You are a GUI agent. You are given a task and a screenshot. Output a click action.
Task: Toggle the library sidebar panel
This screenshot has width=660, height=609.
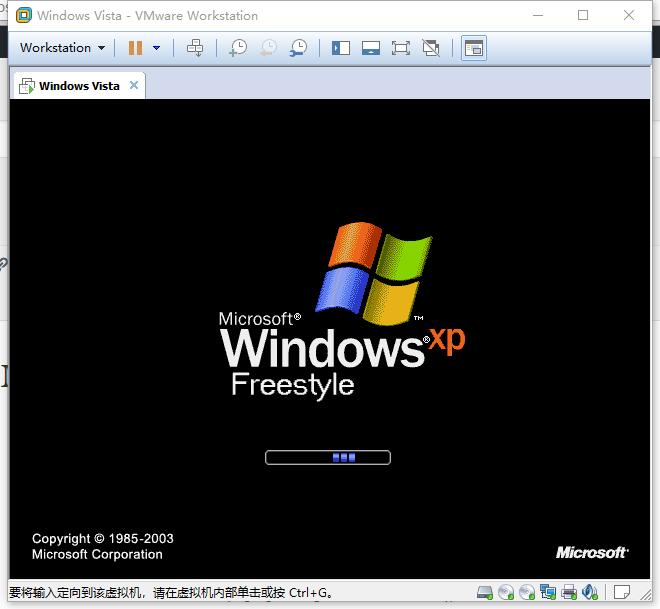[x=341, y=48]
